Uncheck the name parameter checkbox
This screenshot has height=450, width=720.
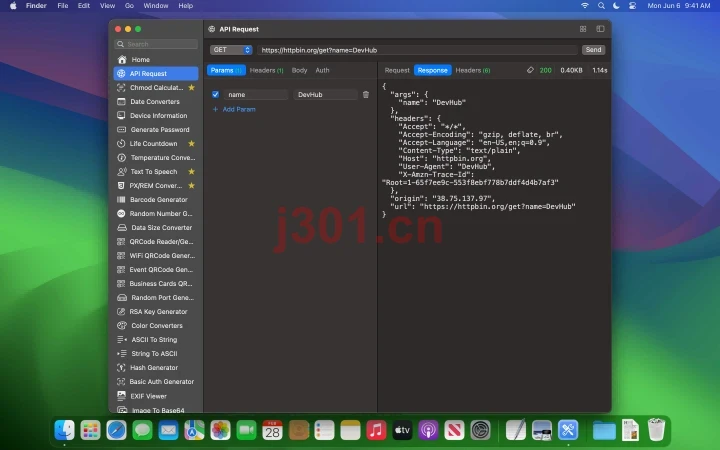point(215,95)
